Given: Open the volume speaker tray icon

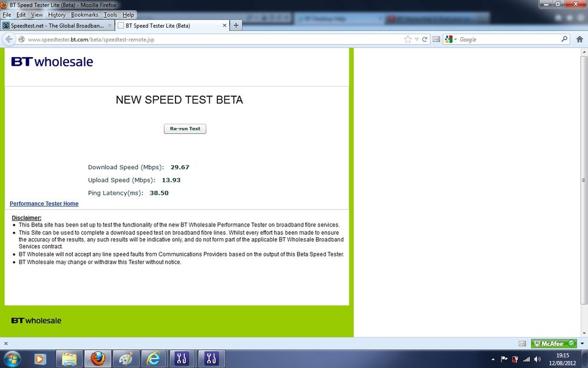Looking at the screenshot, I should 537,359.
